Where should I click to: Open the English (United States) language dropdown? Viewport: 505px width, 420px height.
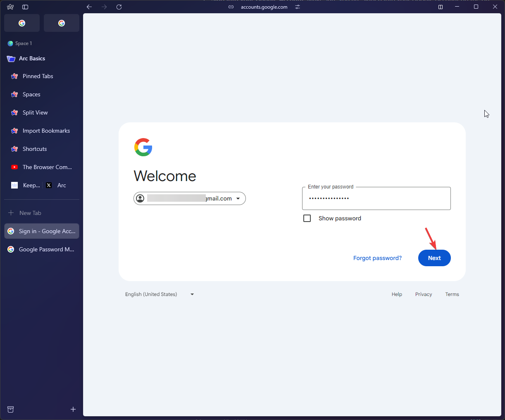(x=160, y=294)
